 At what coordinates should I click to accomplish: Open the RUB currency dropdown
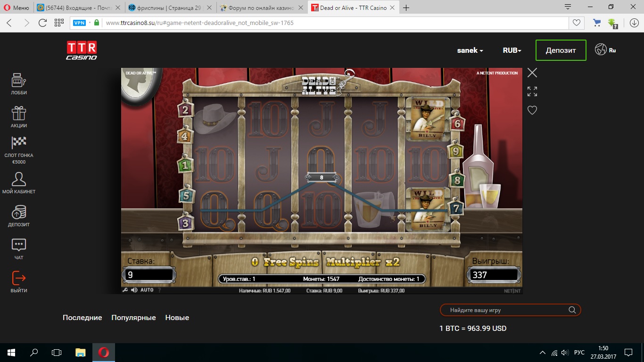[x=512, y=50]
